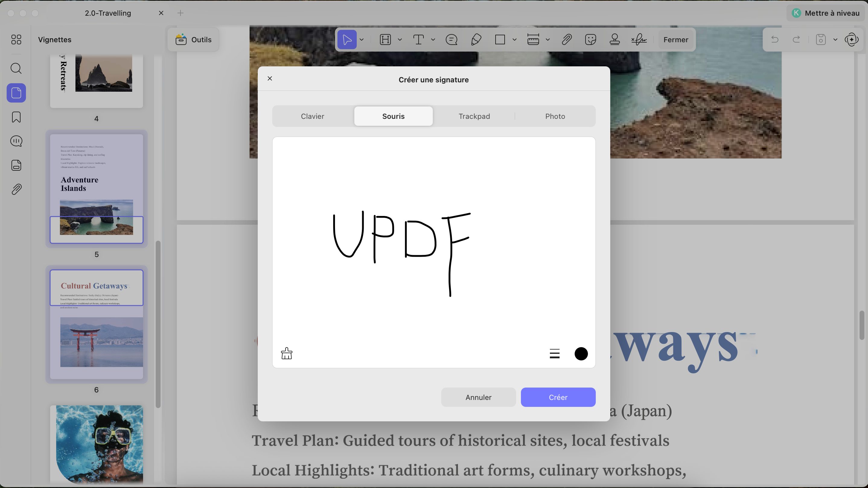Open a new tab with plus

tap(180, 13)
